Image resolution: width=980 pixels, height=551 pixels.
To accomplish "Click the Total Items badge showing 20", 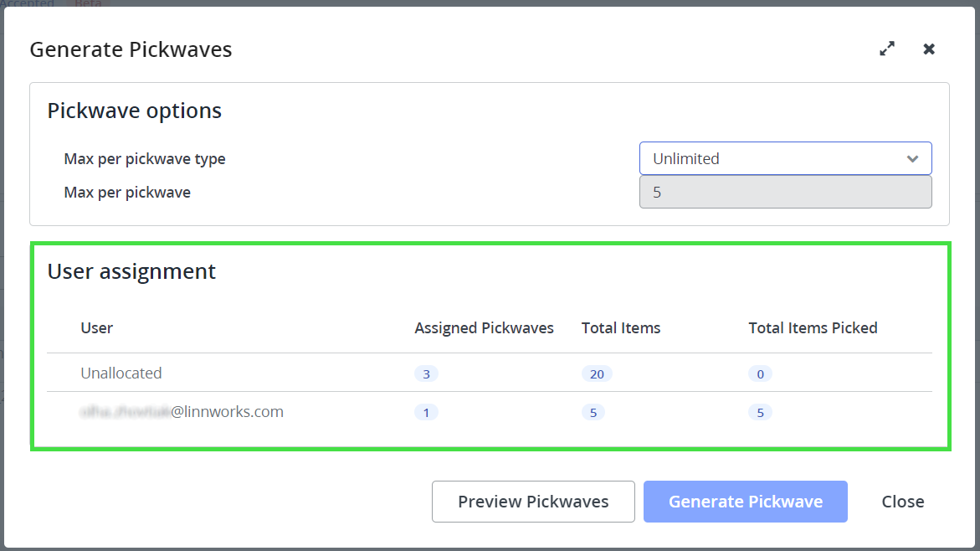I will (x=597, y=374).
